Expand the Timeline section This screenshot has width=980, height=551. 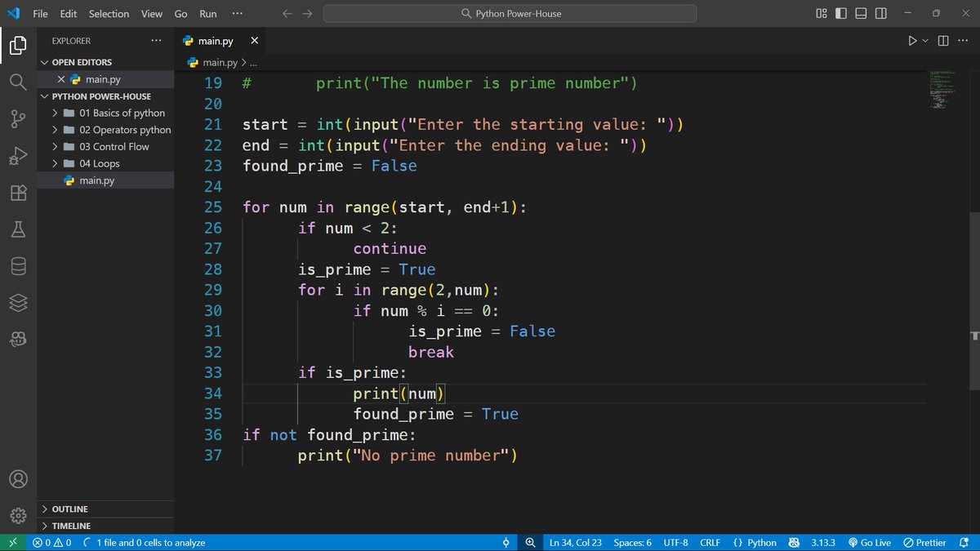pyautogui.click(x=105, y=527)
